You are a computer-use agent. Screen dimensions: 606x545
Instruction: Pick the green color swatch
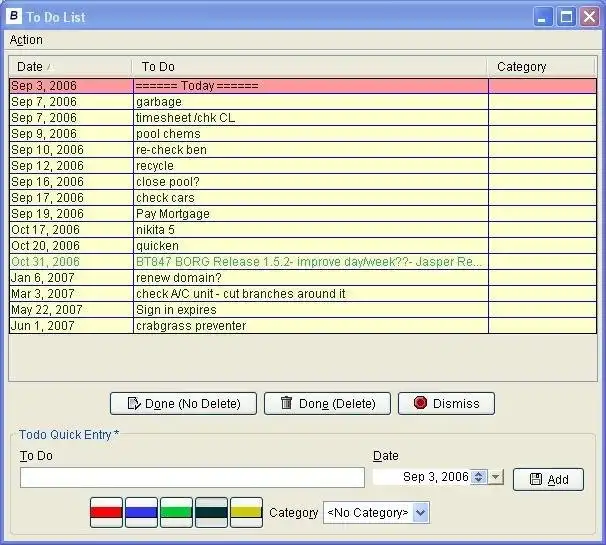(176, 512)
